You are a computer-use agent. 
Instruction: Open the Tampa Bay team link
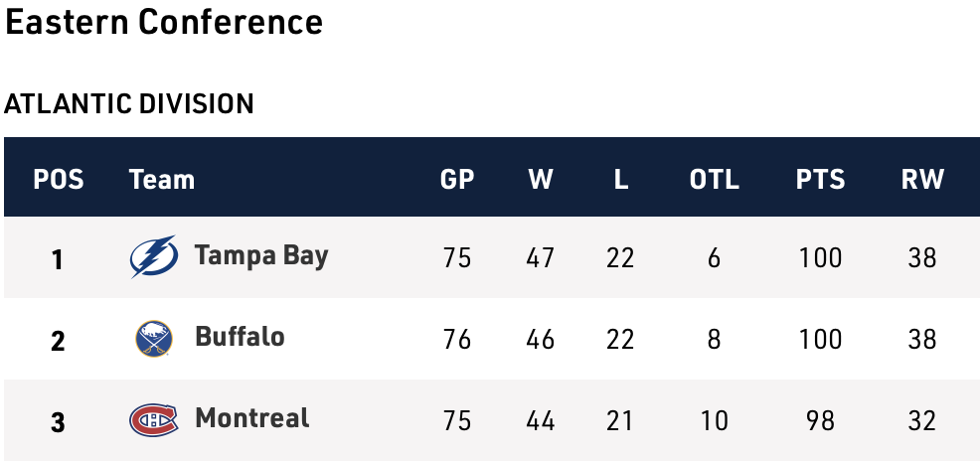[x=261, y=256]
